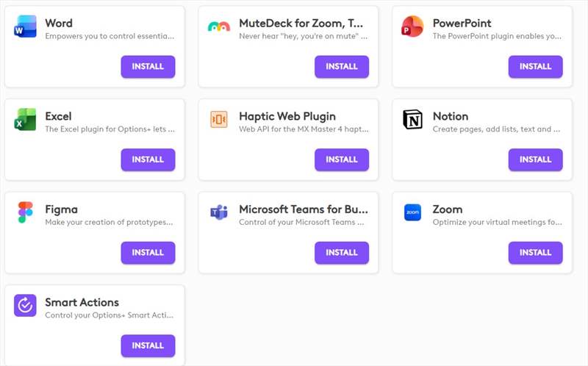588x366 pixels.
Task: Install the Notion plugin
Action: tap(536, 159)
